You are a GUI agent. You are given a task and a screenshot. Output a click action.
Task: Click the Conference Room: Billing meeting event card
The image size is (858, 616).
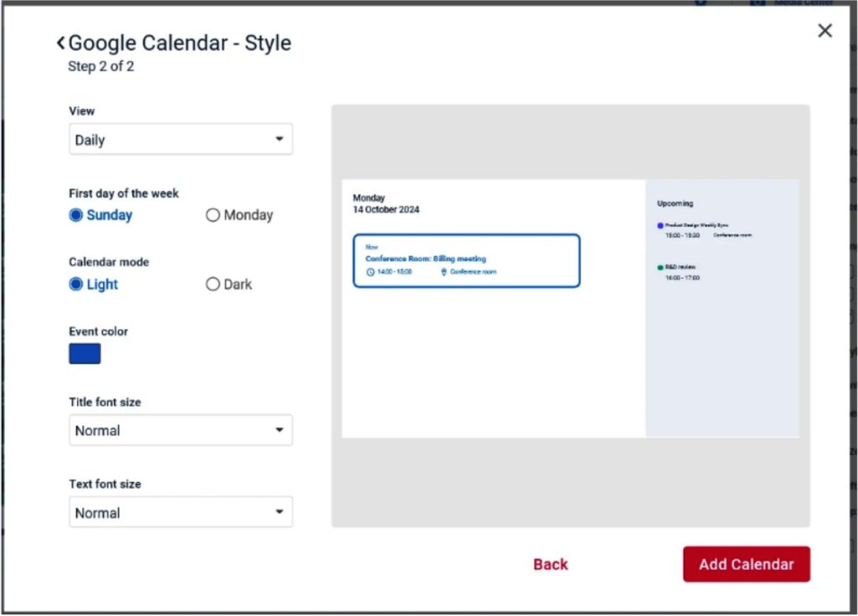466,260
